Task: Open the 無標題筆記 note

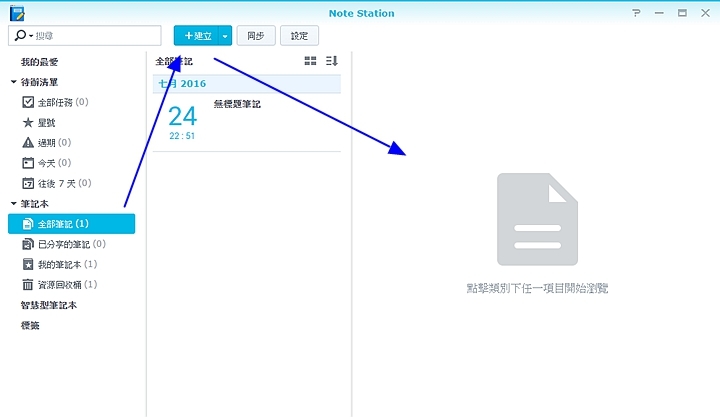Action: [237, 104]
